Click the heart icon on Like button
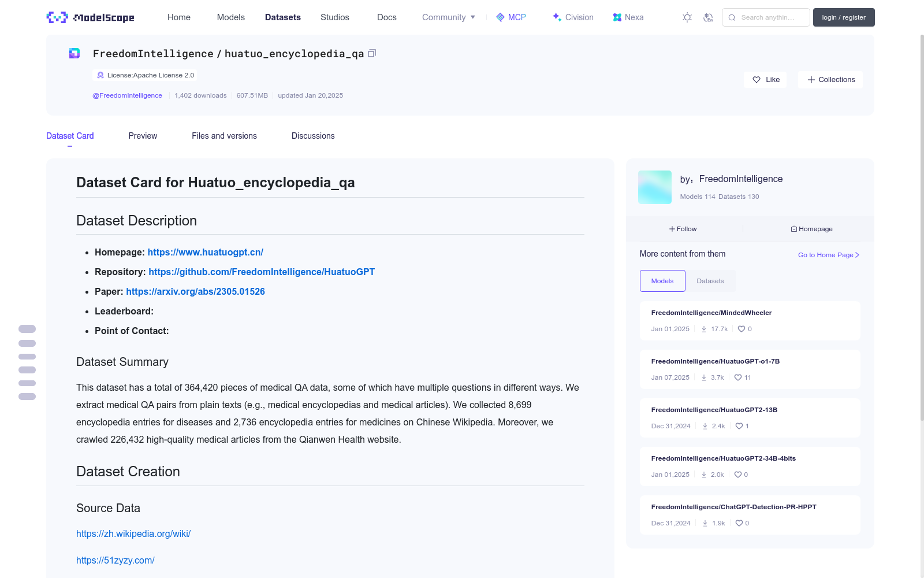This screenshot has height=578, width=924. point(757,80)
